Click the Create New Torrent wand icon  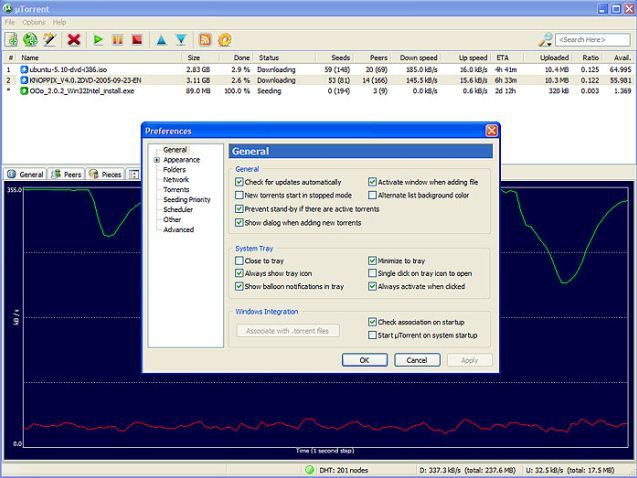[50, 40]
